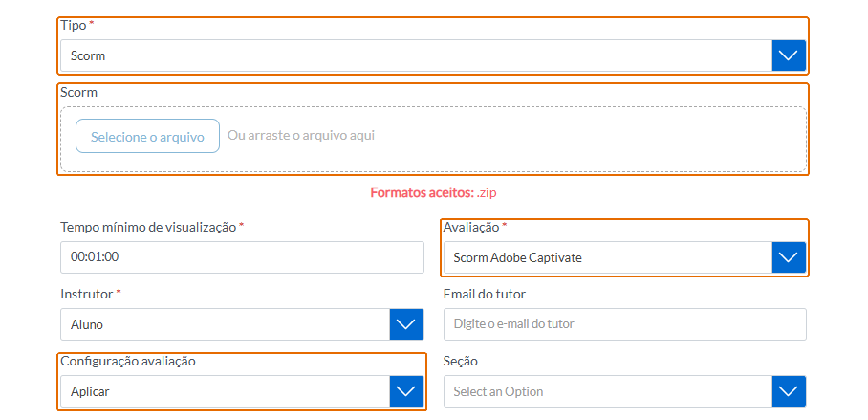The height and width of the screenshot is (420, 868).
Task: Open the Scorm Adobe Captivate combo box
Action: (x=607, y=258)
